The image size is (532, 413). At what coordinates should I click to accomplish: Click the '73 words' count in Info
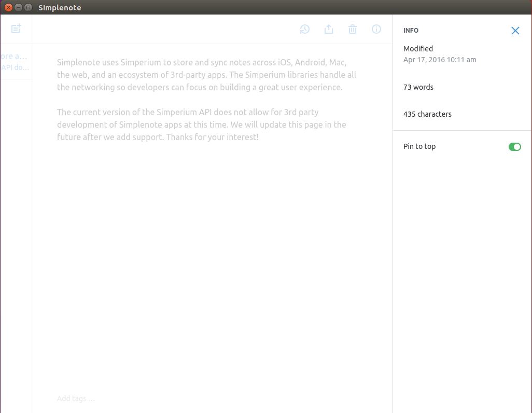(x=418, y=87)
